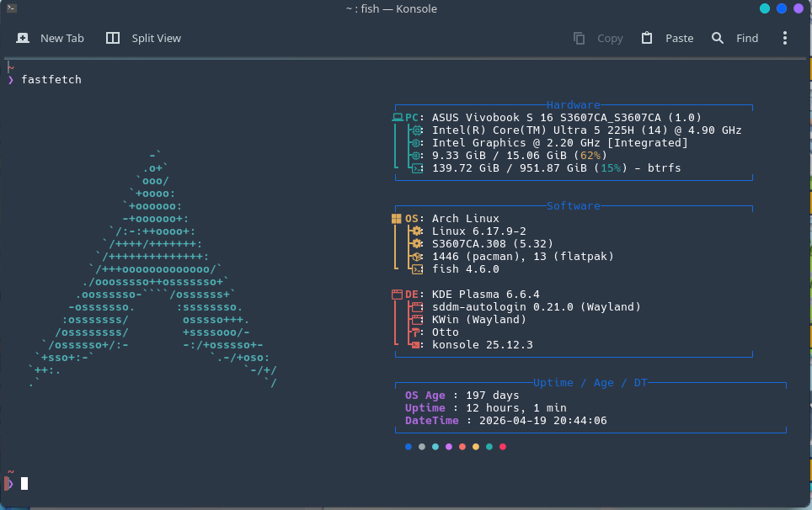Click the gear icon beside Linux 6.17.9-2
The height and width of the screenshot is (510, 812).
417,231
